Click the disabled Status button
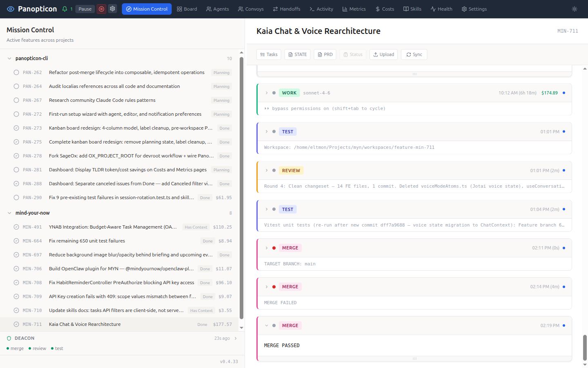Image resolution: width=588 pixels, height=368 pixels. [353, 54]
